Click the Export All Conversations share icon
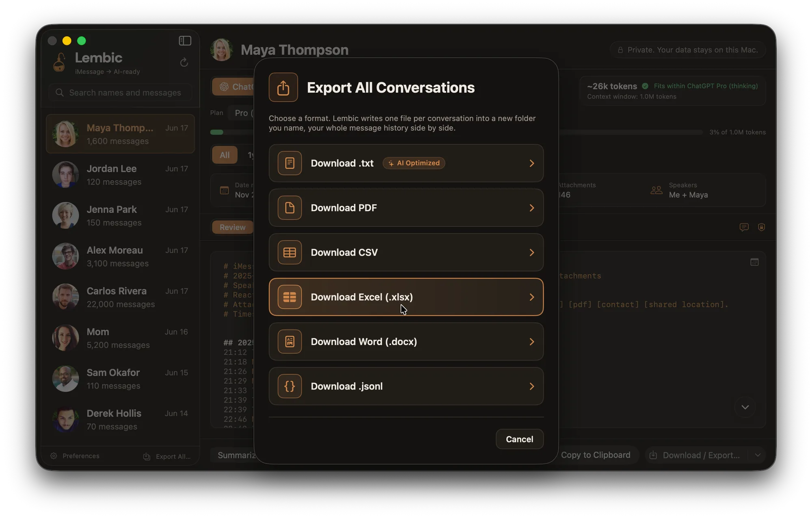 pos(283,87)
